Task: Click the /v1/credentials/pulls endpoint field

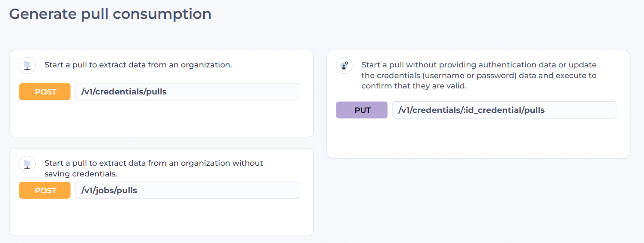Action: coord(187,92)
